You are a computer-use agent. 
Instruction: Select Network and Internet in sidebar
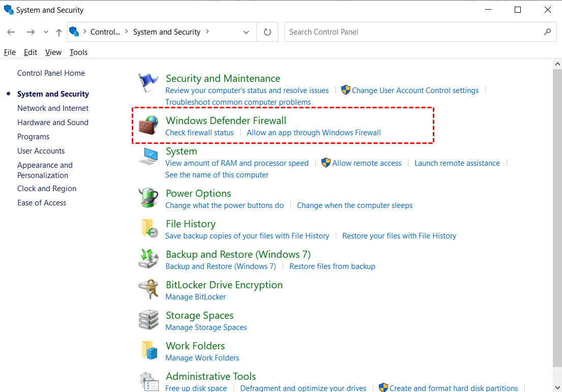(x=53, y=108)
